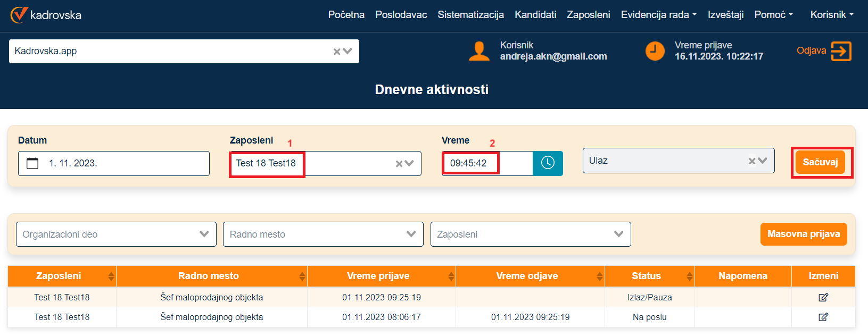Click the clock icon beside Vreme field
868x336 pixels.
pos(548,163)
